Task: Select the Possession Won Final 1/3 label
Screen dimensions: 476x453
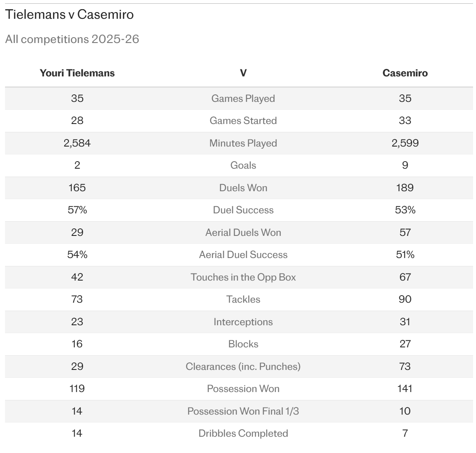Action: [243, 411]
